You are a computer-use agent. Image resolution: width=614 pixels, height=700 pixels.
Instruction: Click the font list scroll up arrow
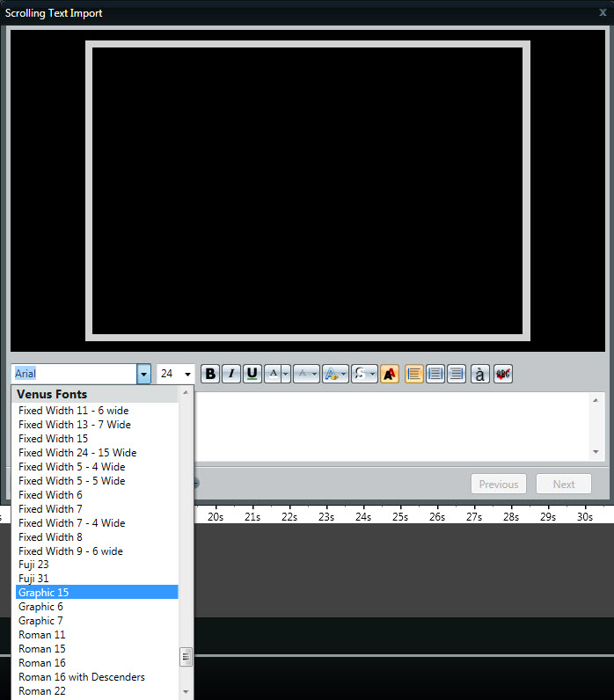coord(186,392)
